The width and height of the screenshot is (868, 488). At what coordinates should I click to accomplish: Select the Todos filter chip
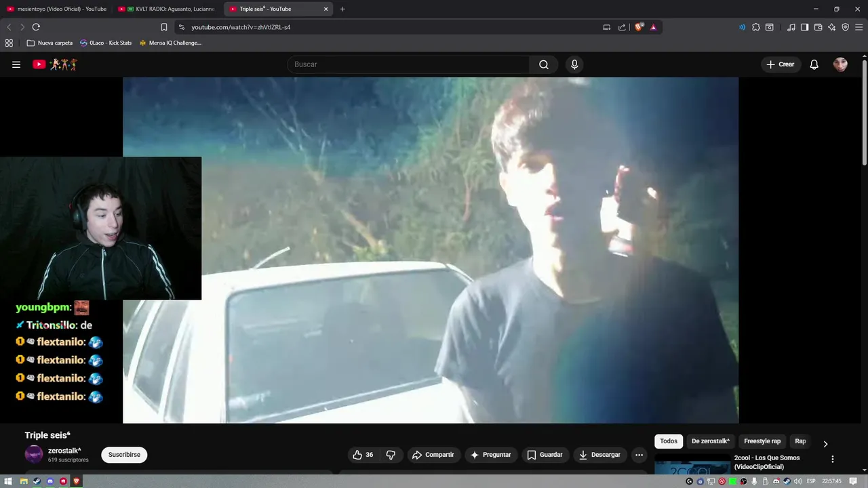669,441
